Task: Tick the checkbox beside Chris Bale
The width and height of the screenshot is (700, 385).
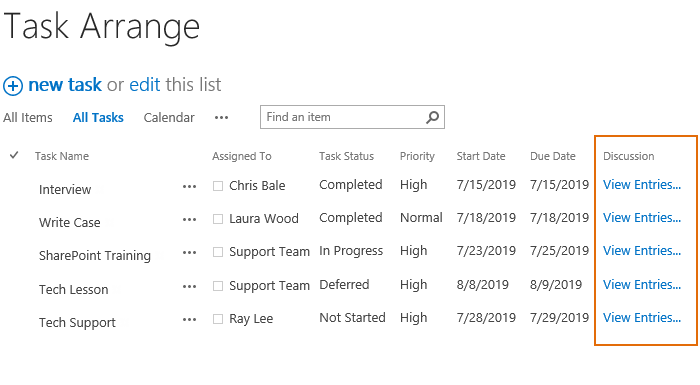Action: 218,186
